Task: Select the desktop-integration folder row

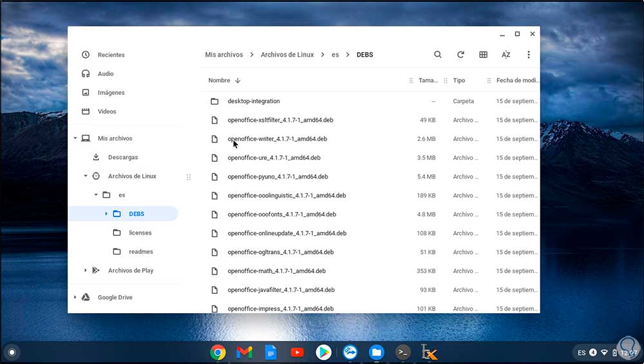Action: coord(370,101)
